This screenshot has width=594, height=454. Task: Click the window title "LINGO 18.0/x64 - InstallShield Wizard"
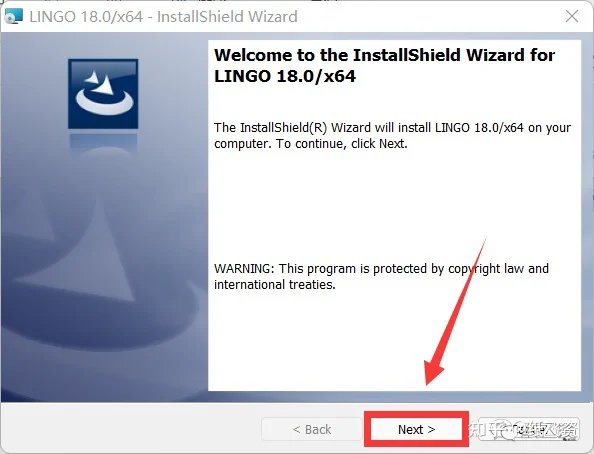pos(163,17)
